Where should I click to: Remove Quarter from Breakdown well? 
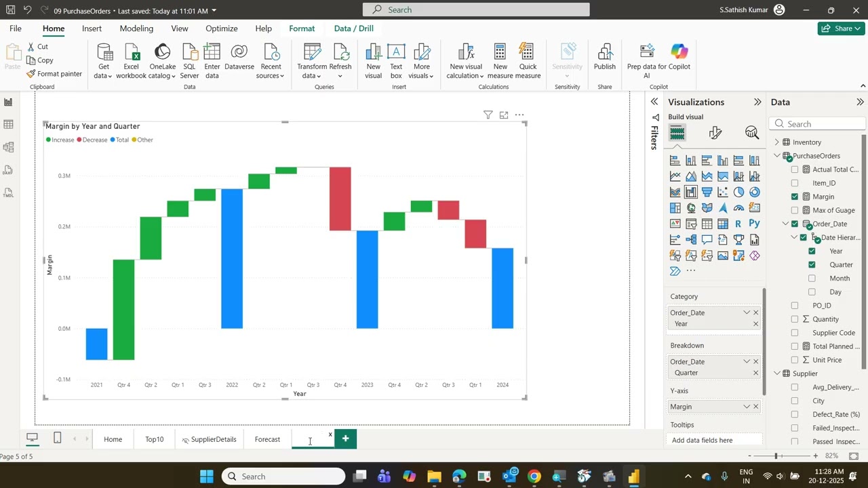click(755, 373)
